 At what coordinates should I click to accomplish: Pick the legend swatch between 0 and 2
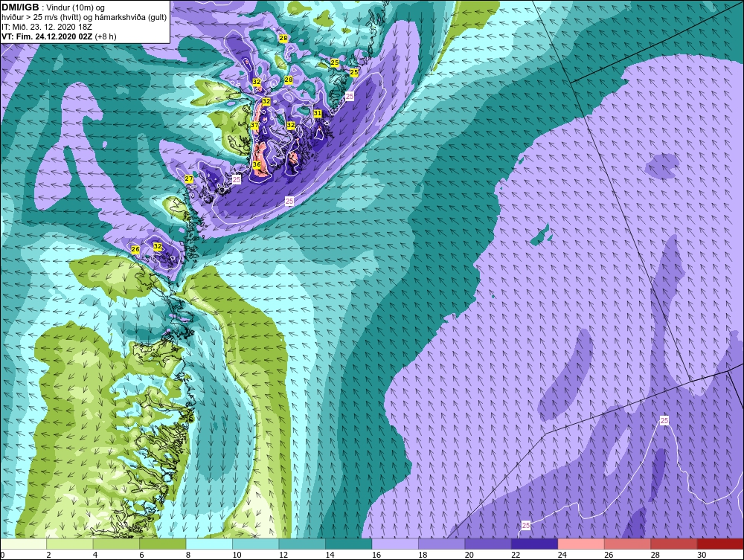coord(23,544)
